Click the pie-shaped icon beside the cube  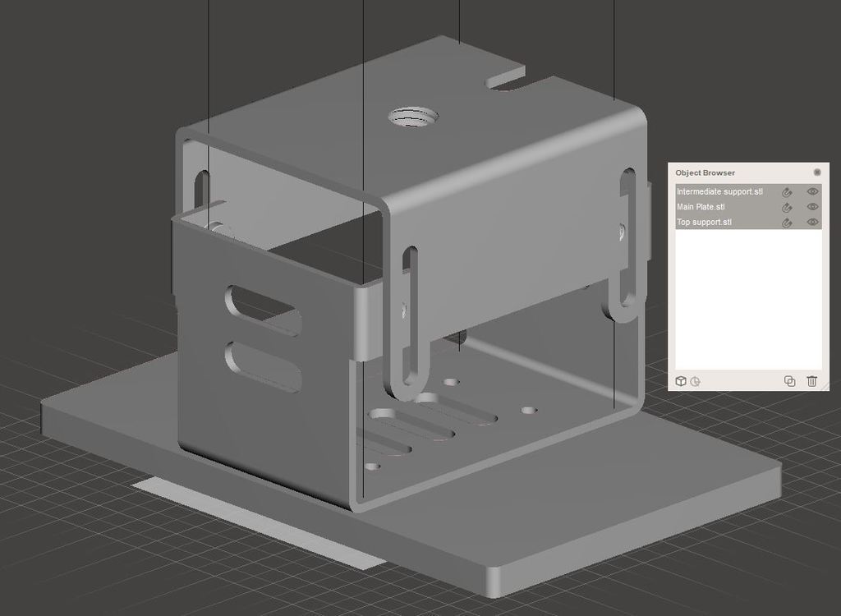(x=695, y=382)
